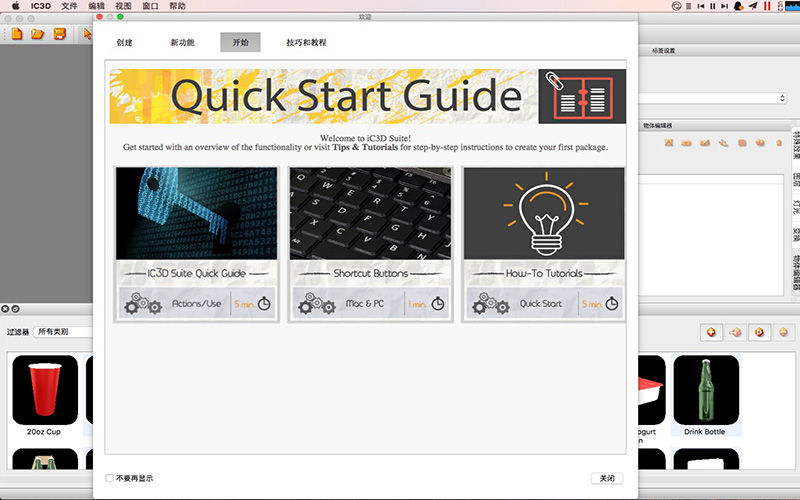Viewport: 800px width, 500px height.
Task: Click the 物体编辑器 panel header
Action: tap(658, 126)
